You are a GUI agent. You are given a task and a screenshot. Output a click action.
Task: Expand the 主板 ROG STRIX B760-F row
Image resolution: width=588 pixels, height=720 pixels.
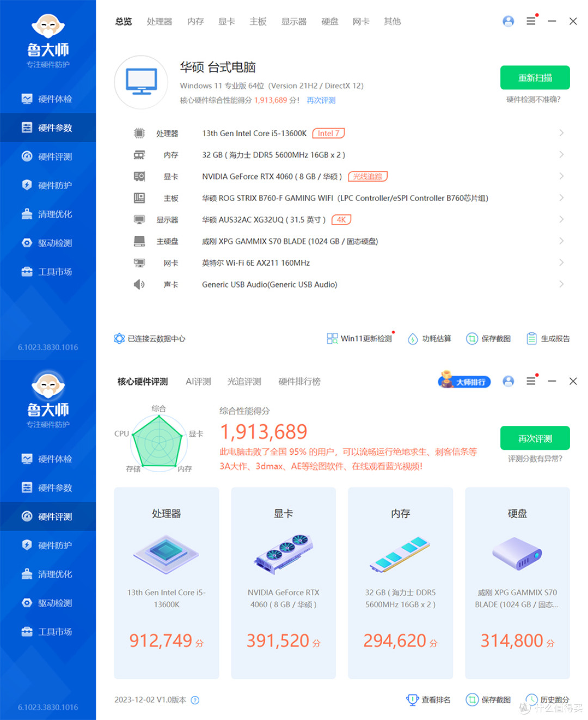tap(348, 198)
